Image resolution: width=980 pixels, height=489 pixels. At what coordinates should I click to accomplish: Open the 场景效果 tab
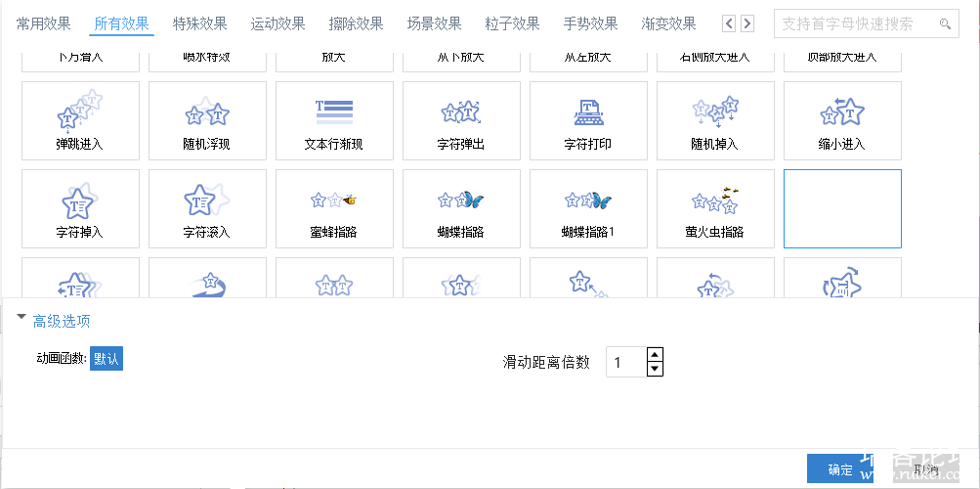435,24
